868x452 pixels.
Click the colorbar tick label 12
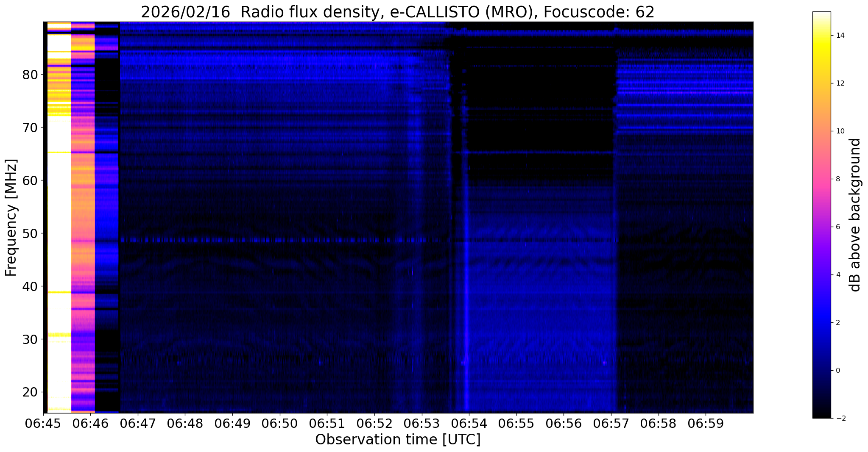tap(840, 83)
